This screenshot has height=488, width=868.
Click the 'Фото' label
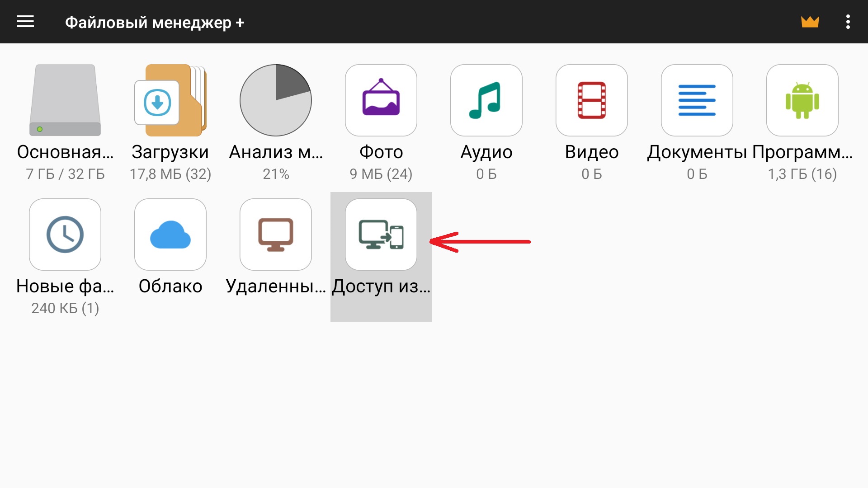point(381,152)
